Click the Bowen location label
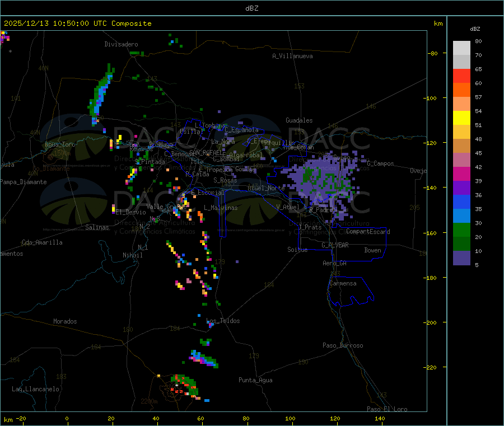 coord(372,251)
